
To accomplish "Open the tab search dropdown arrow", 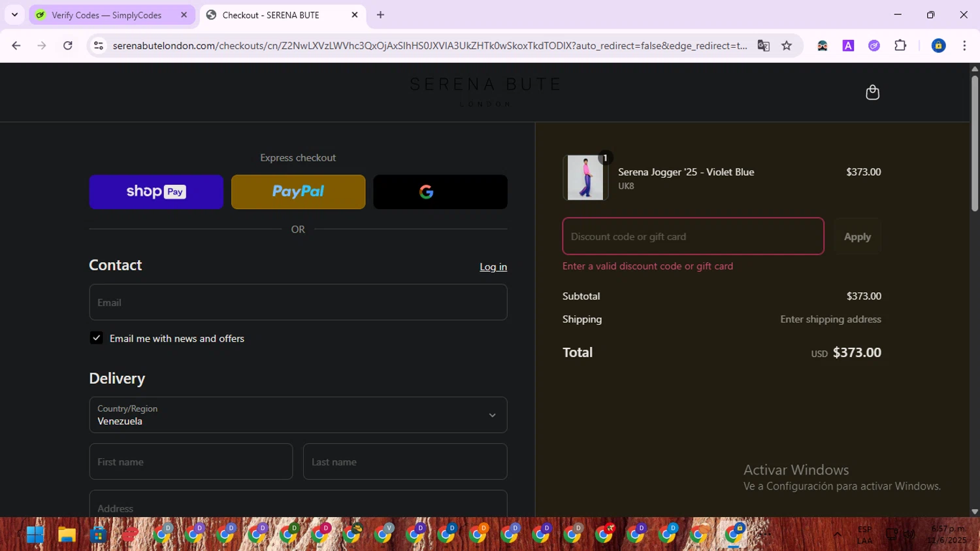I will [x=14, y=15].
